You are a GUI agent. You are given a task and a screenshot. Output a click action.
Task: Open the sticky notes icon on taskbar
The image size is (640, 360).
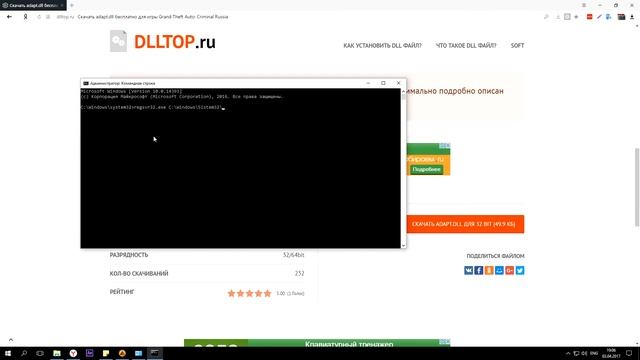click(x=106, y=353)
